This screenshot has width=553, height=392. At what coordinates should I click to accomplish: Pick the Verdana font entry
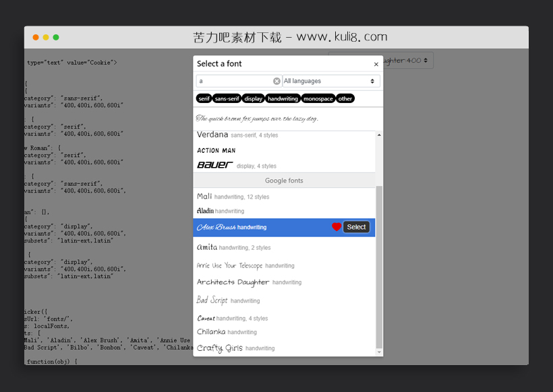212,135
